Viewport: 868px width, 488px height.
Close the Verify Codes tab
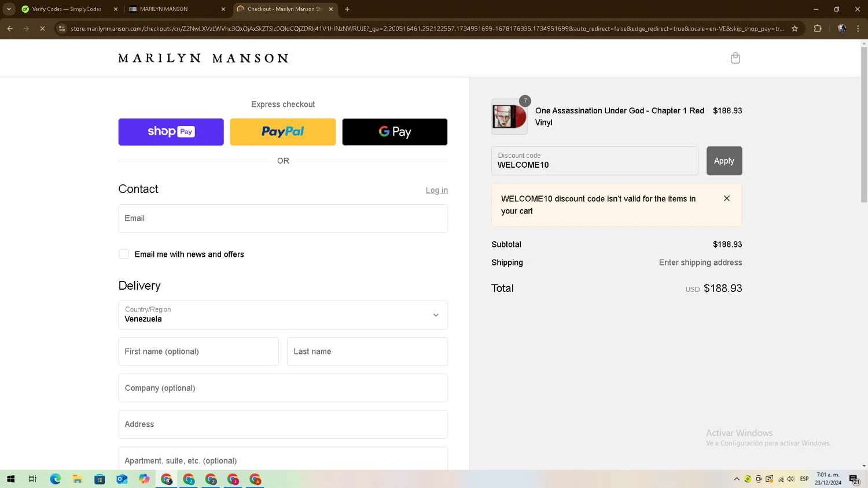(116, 9)
